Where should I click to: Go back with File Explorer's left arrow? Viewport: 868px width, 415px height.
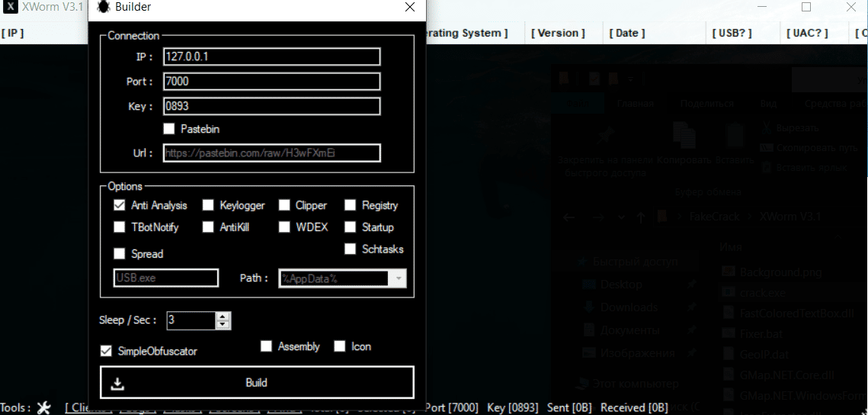569,217
